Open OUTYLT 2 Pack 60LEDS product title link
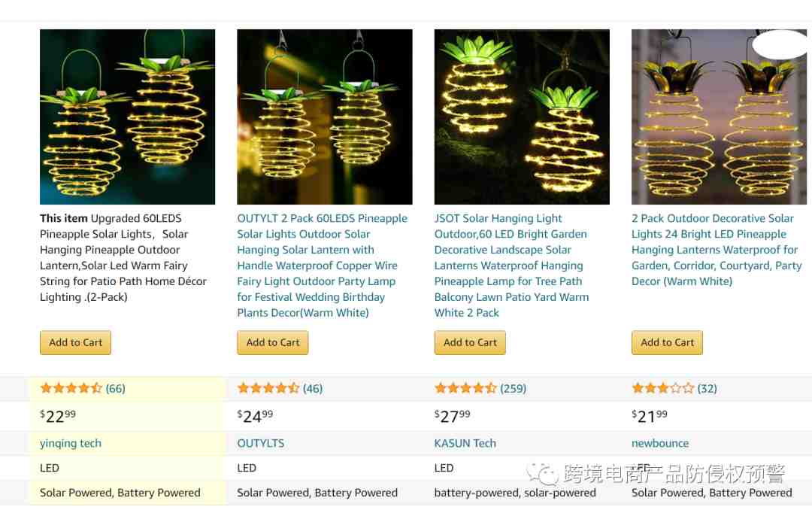 pyautogui.click(x=322, y=266)
